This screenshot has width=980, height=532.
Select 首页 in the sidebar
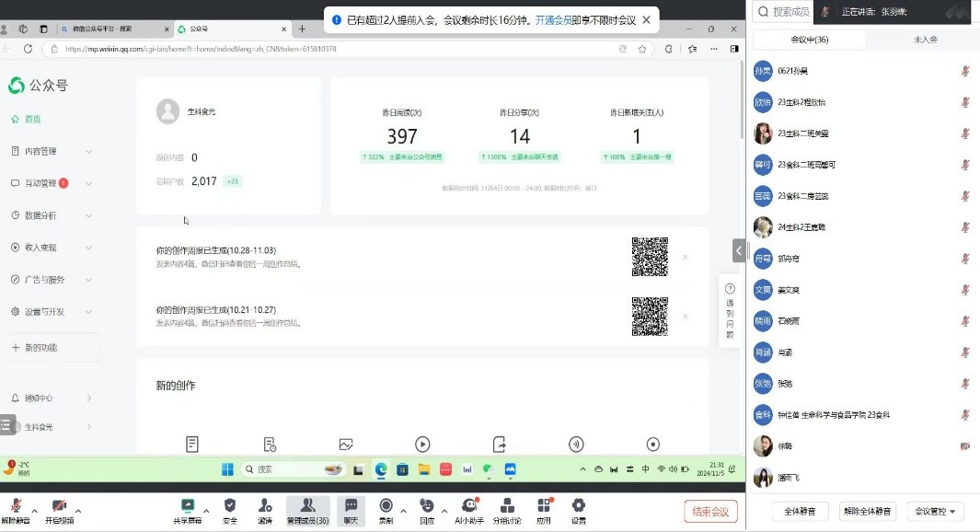click(x=32, y=120)
